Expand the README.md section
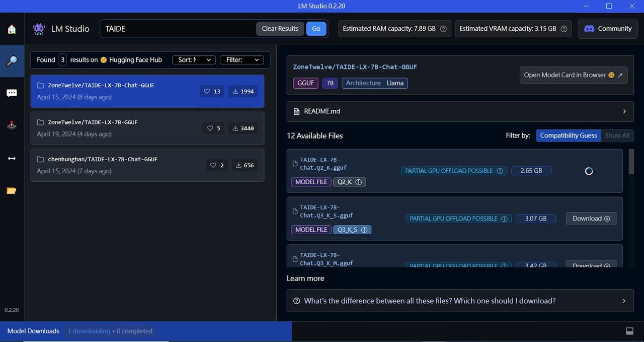 (460, 111)
